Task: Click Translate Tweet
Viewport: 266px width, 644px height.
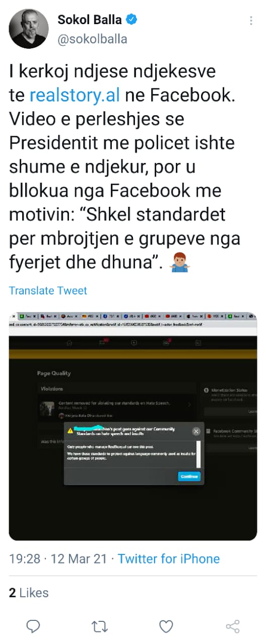Action: pyautogui.click(x=48, y=290)
